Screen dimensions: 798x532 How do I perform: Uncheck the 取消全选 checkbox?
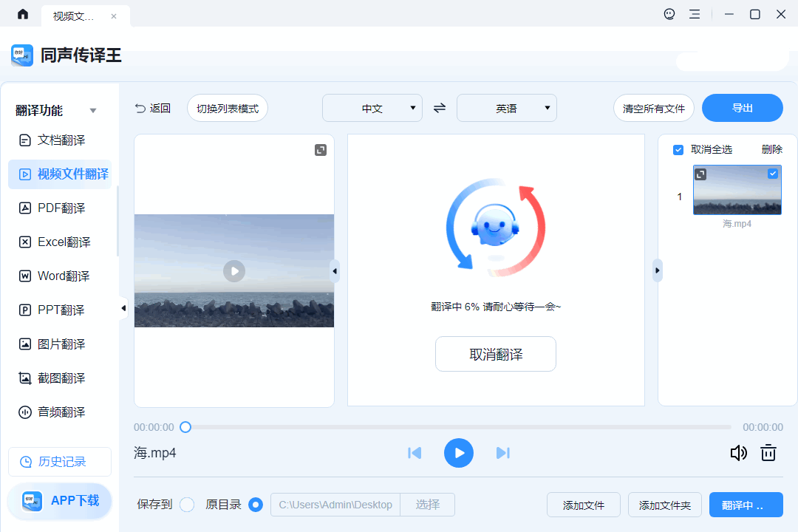pos(678,150)
